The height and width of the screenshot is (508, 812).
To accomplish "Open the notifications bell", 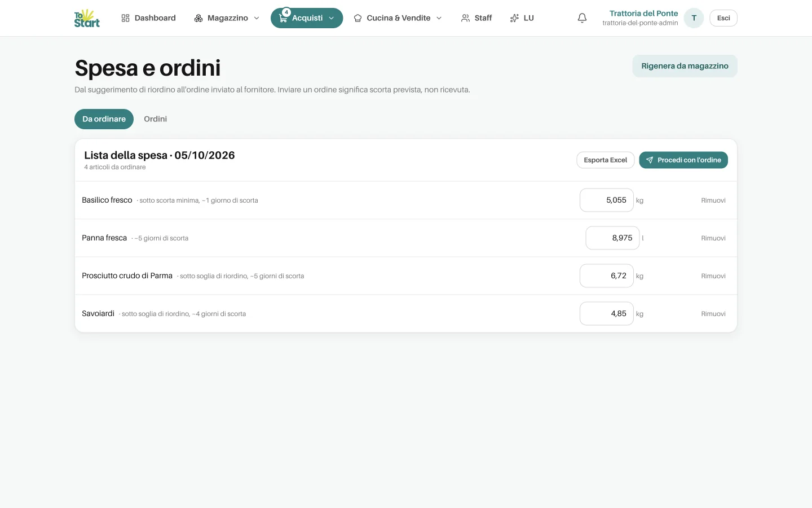I will [582, 18].
